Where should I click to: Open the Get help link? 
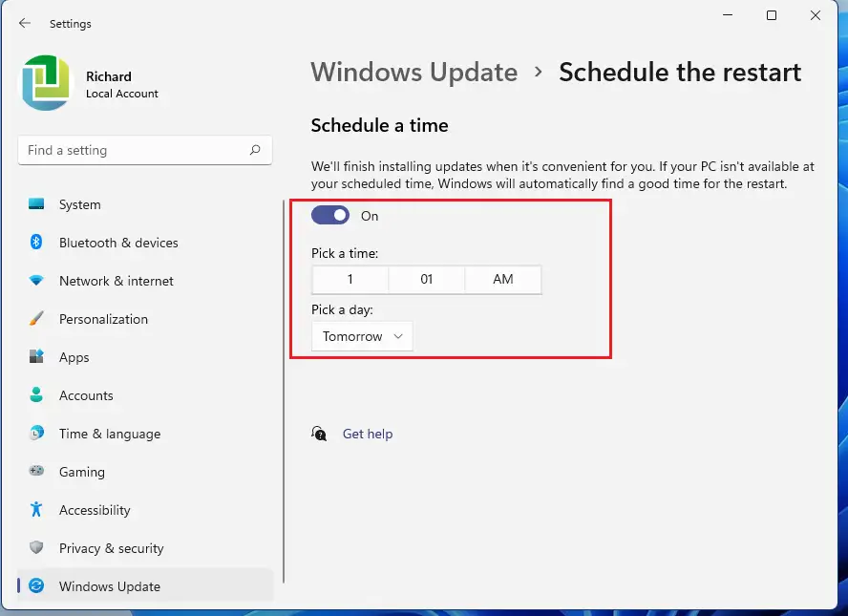(x=368, y=434)
